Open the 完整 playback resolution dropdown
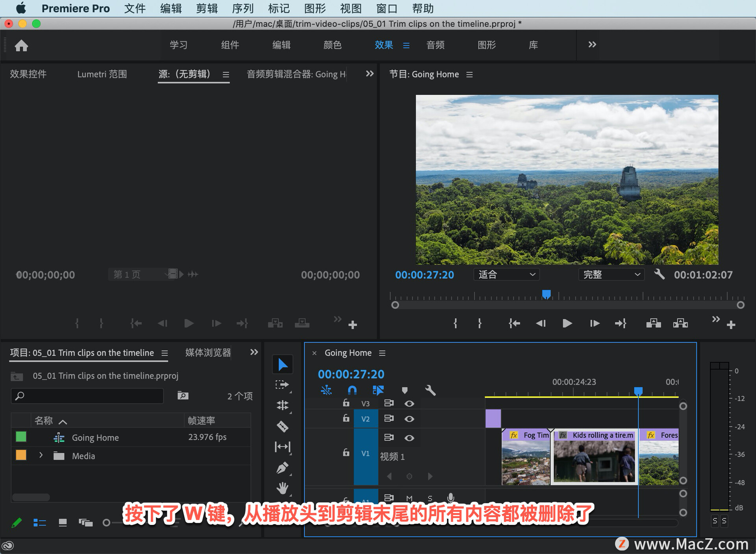 pyautogui.click(x=611, y=275)
